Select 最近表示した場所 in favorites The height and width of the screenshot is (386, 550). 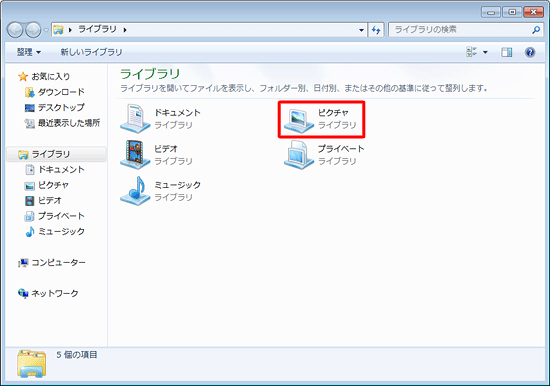62,123
